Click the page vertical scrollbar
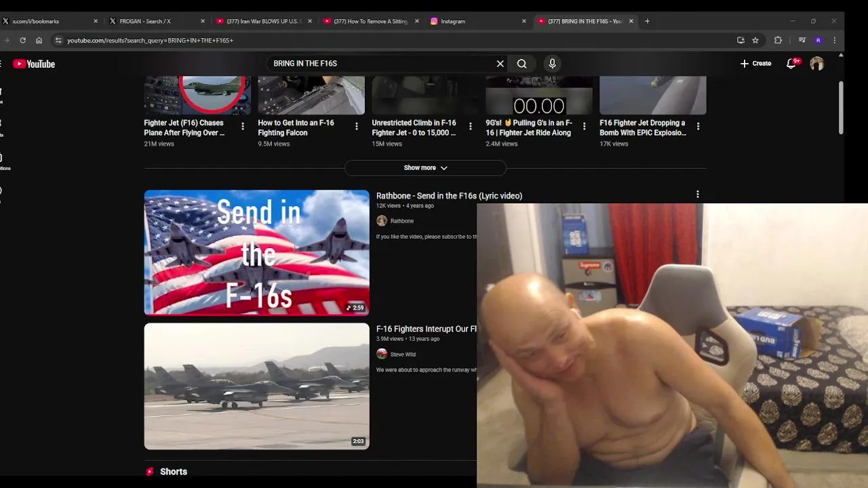The image size is (868, 488). [841, 108]
